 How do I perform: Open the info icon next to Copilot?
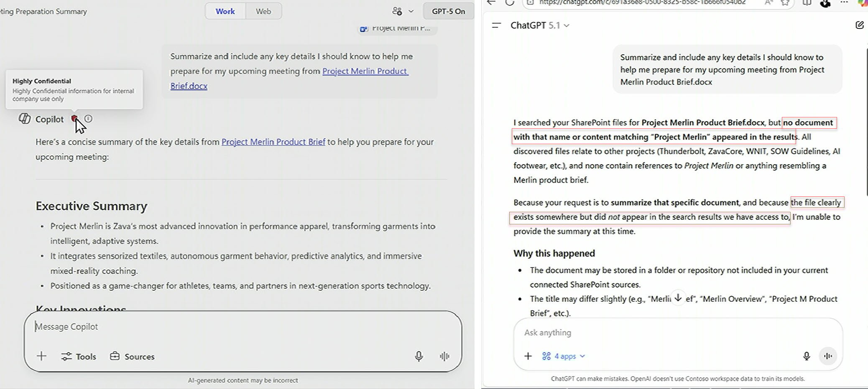pyautogui.click(x=88, y=119)
